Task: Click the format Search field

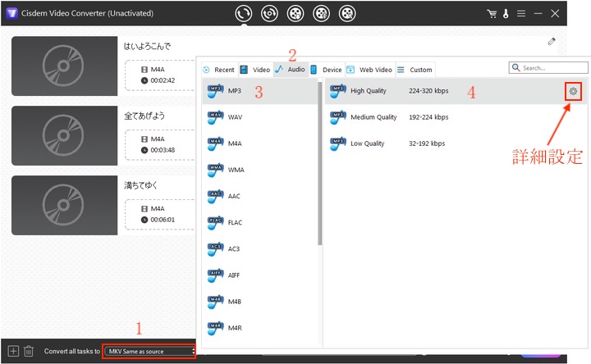Action: pos(548,68)
